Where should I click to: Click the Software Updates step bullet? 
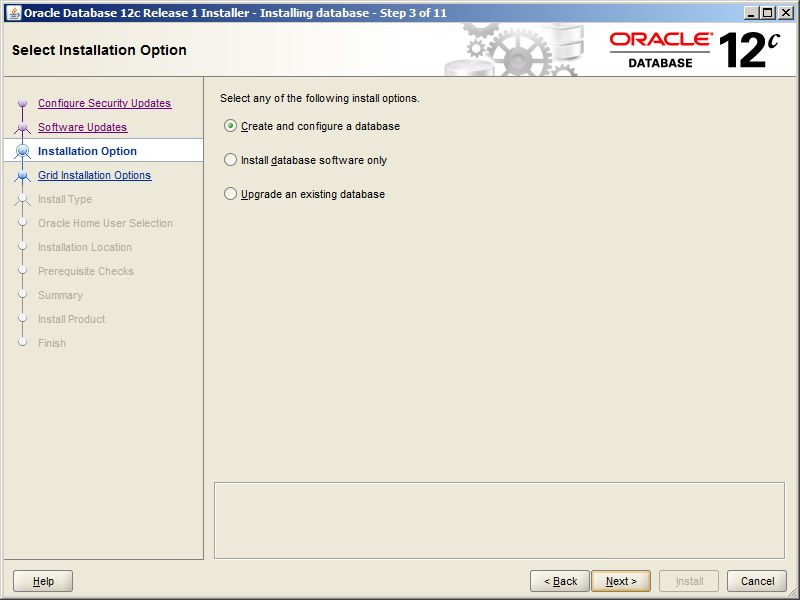[22, 127]
